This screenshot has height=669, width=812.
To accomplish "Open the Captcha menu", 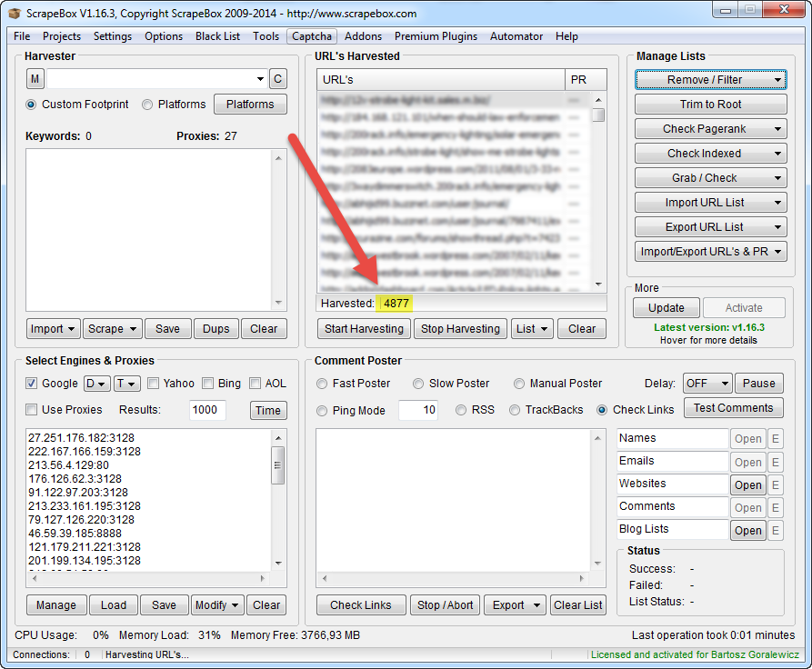I will [x=312, y=36].
